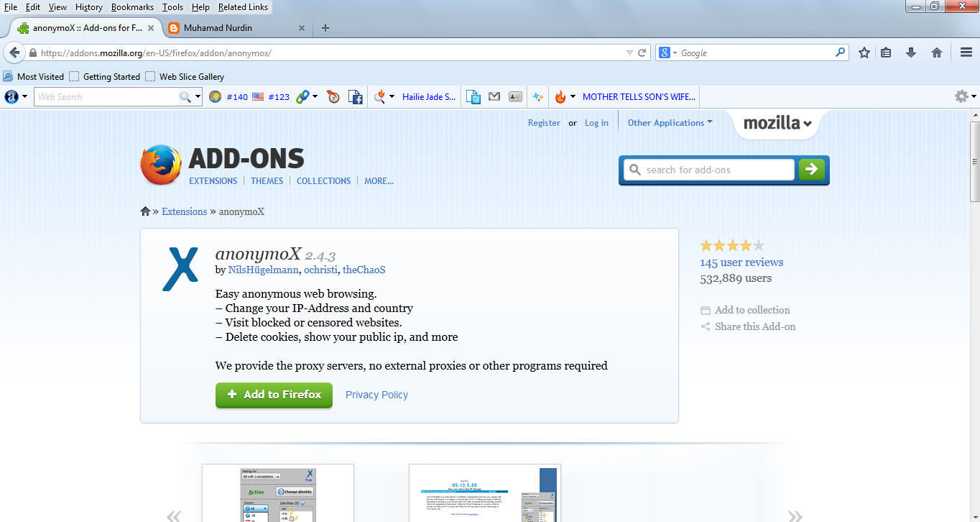Expand the Alexa logo dropdown arrow

(25, 96)
